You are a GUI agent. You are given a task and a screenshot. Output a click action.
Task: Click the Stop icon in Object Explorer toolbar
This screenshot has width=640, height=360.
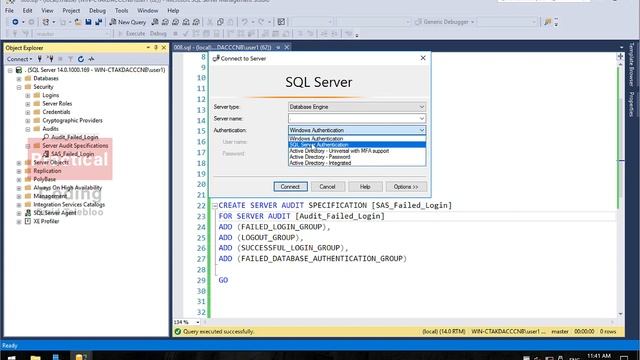coord(60,59)
